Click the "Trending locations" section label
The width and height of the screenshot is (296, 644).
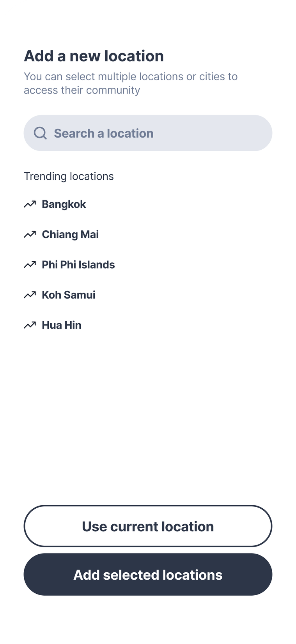[x=69, y=176]
